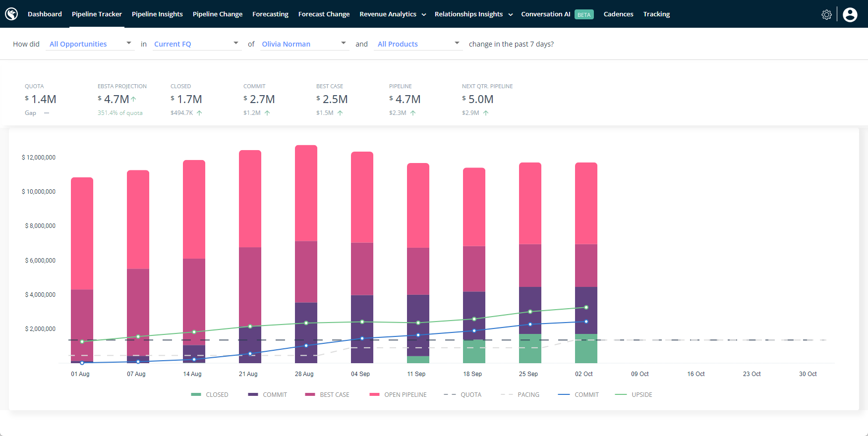Click the 09 Oct axis label

point(639,374)
